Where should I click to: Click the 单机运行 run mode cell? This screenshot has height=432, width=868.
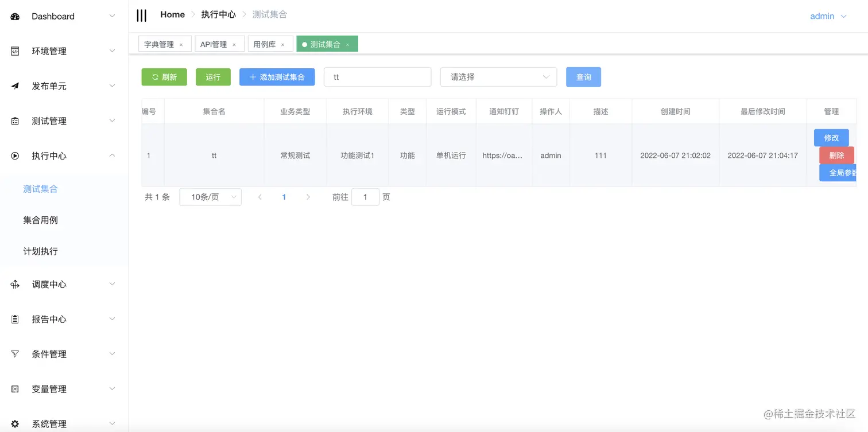click(451, 155)
